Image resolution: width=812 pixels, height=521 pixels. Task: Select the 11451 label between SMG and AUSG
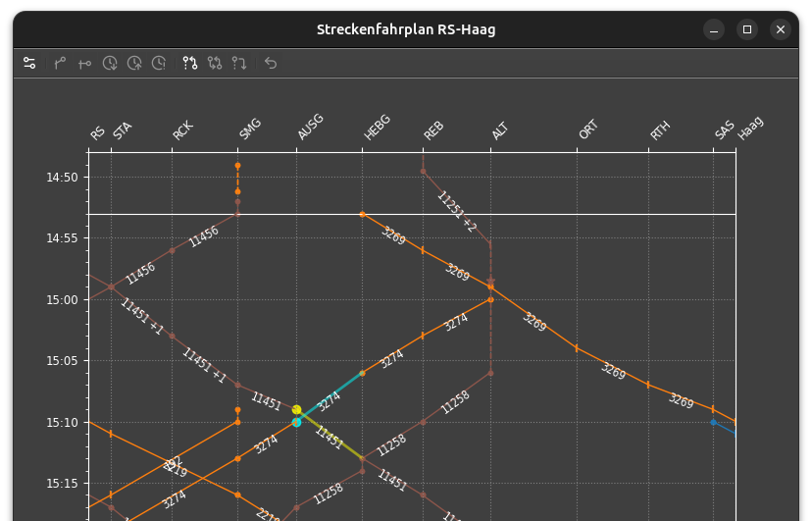click(266, 401)
